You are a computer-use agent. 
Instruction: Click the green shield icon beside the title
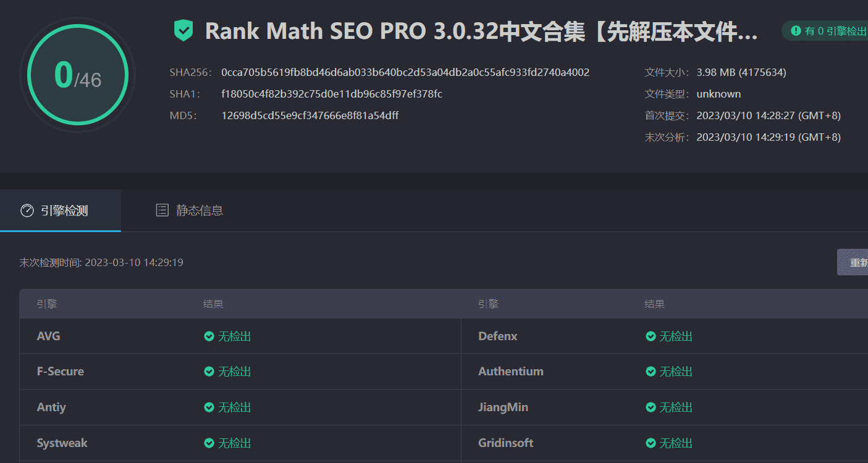coord(183,30)
